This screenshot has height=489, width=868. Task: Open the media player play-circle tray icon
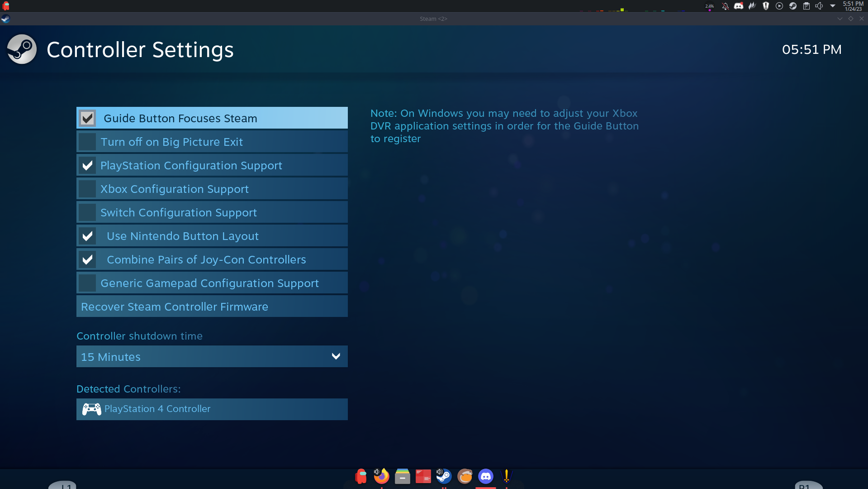pos(779,6)
